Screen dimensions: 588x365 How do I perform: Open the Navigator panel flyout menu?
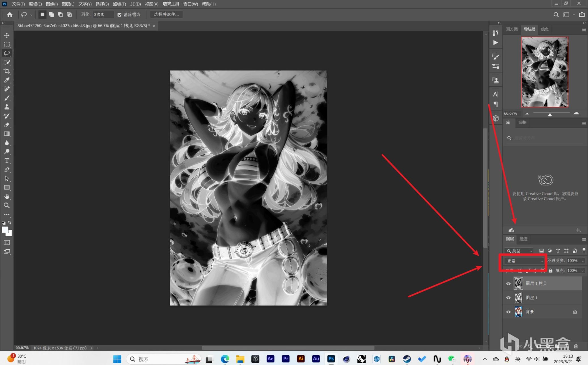(x=584, y=30)
